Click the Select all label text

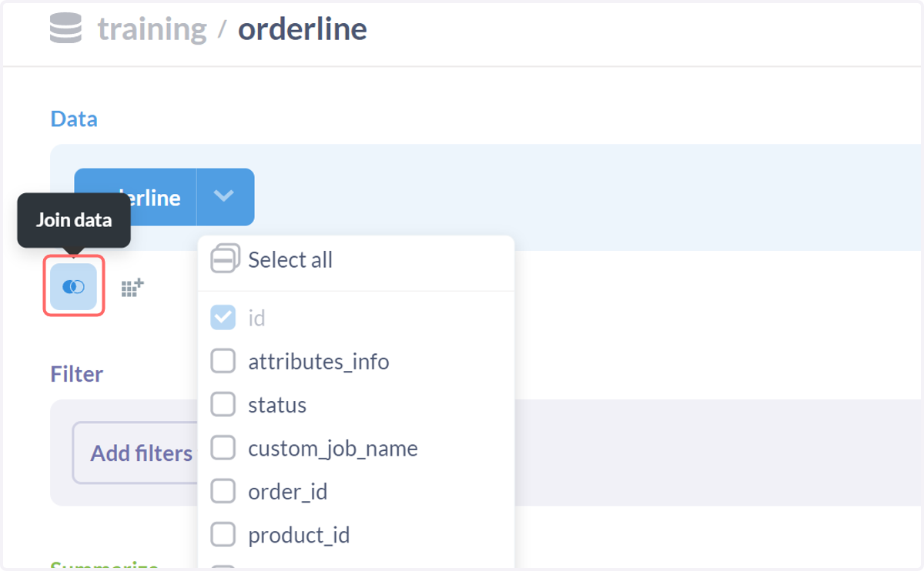(x=290, y=260)
